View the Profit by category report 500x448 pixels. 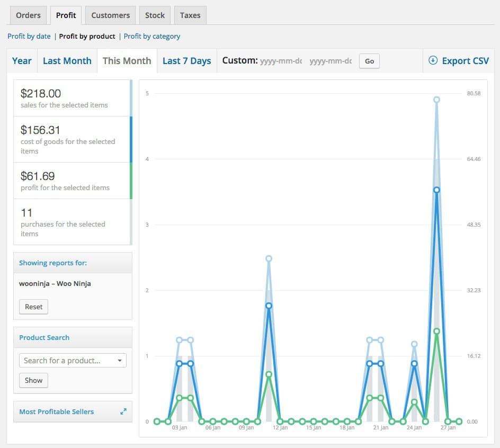(152, 37)
